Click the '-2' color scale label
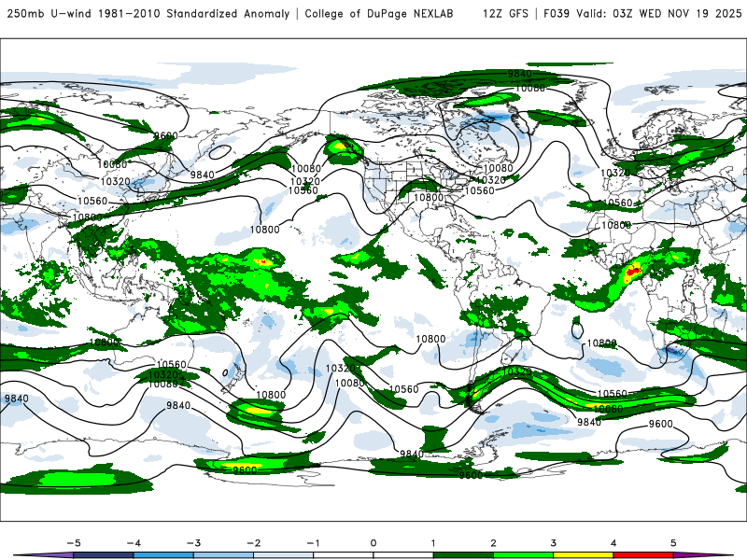Viewport: 747px width, 560px height. coord(253,543)
